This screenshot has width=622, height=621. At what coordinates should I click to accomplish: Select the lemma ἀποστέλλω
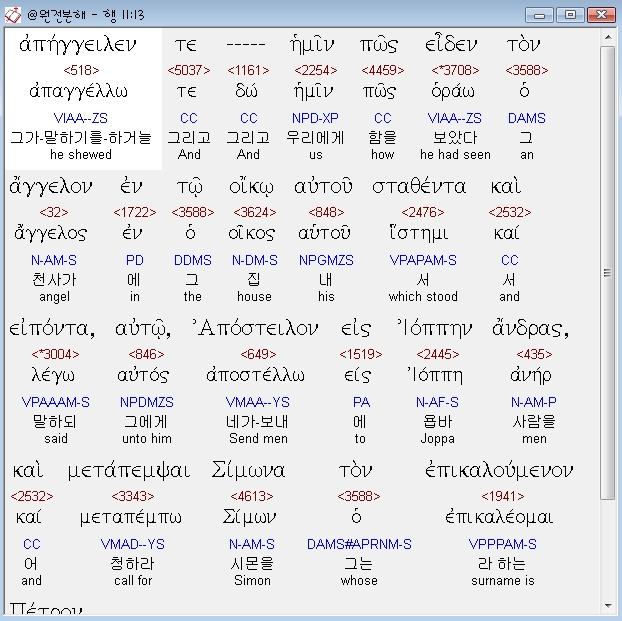pyautogui.click(x=255, y=375)
